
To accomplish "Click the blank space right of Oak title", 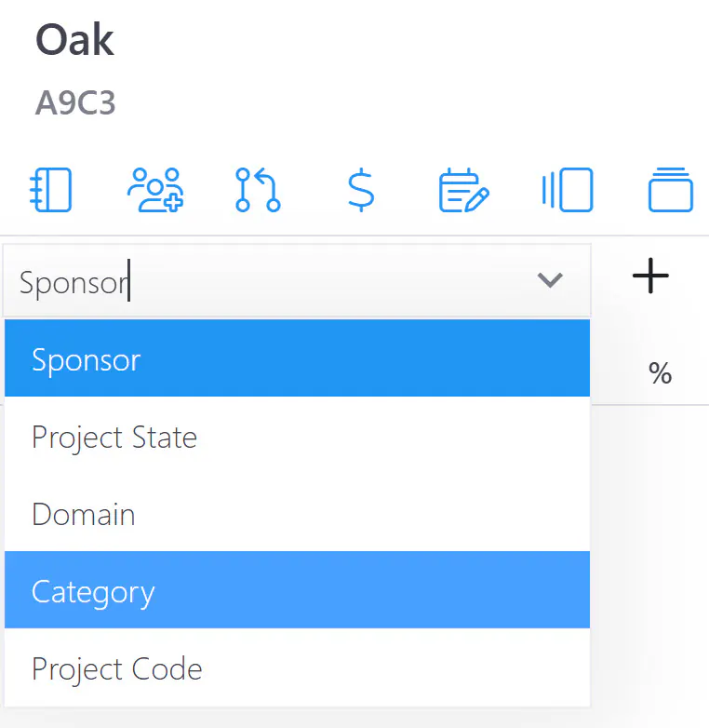I will tap(408, 40).
